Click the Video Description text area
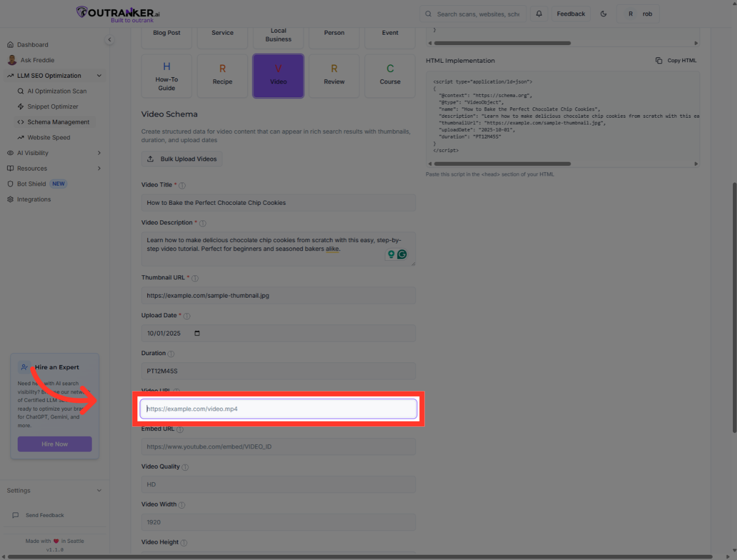This screenshot has width=737, height=560. [279, 249]
